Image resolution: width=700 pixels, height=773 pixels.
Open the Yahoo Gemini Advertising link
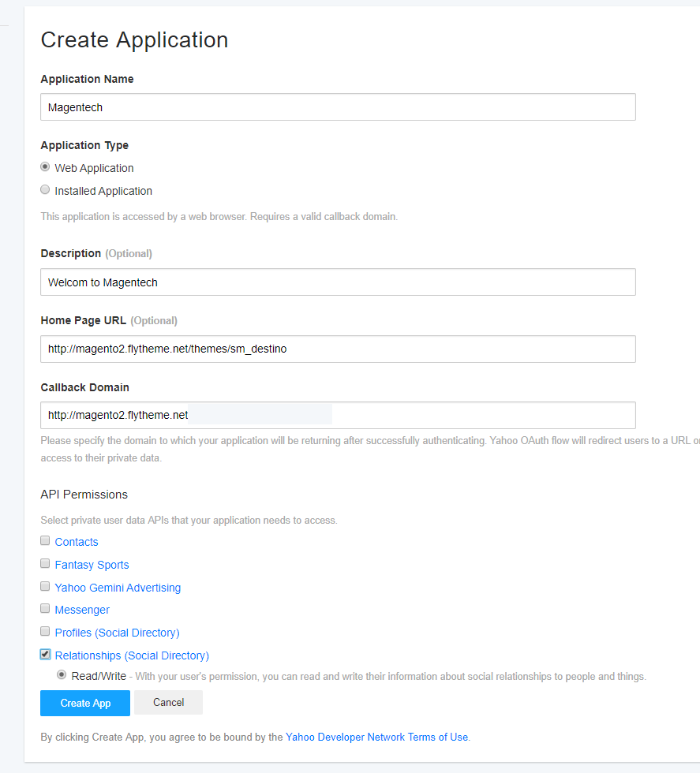coord(118,588)
